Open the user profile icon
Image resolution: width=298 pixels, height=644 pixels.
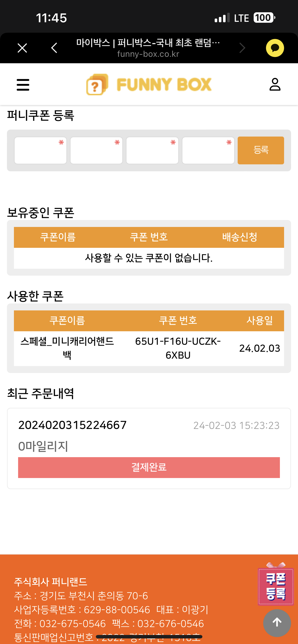coord(275,85)
